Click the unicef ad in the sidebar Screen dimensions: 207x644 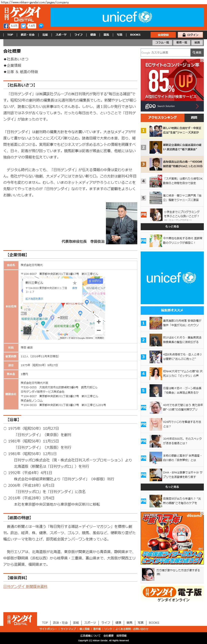172,278
